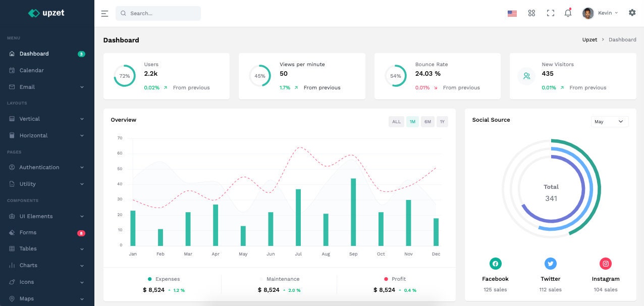
Task: Toggle the sidebar with the hamburger icon
Action: click(104, 13)
